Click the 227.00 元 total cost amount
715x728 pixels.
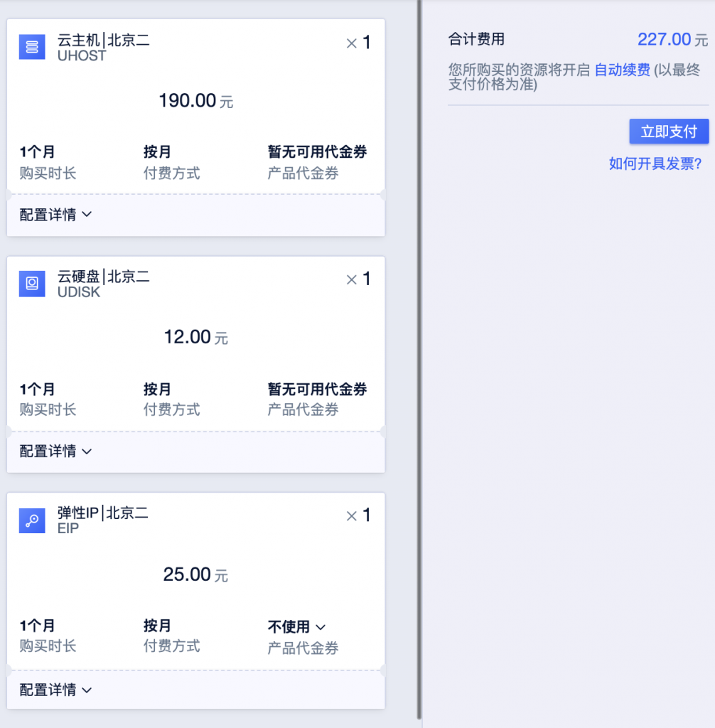[x=672, y=39]
